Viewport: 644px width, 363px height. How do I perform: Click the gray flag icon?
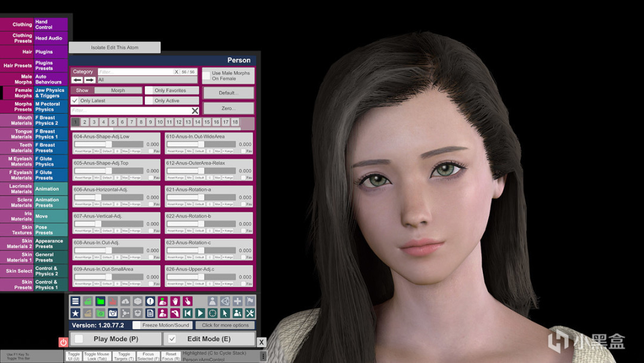point(250,302)
